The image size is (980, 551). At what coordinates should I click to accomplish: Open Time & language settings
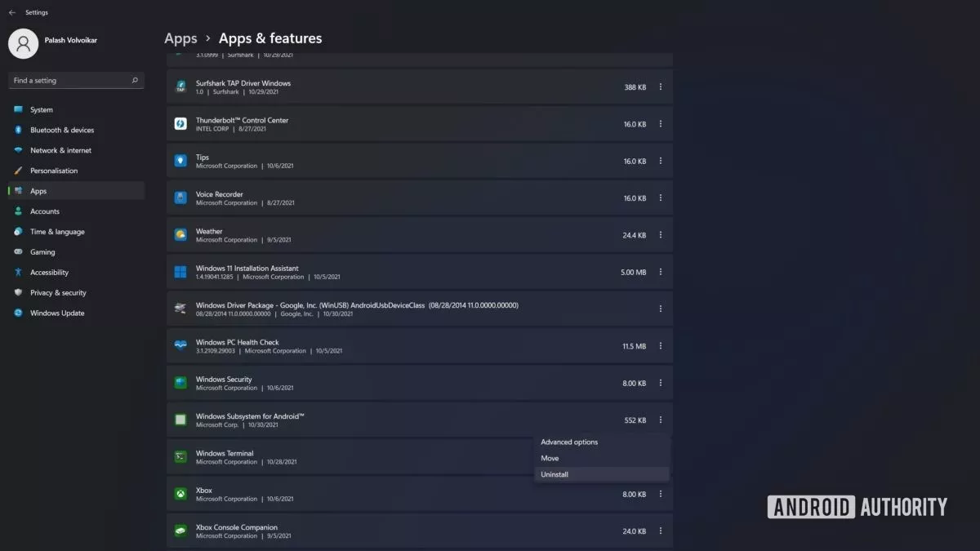click(76, 232)
